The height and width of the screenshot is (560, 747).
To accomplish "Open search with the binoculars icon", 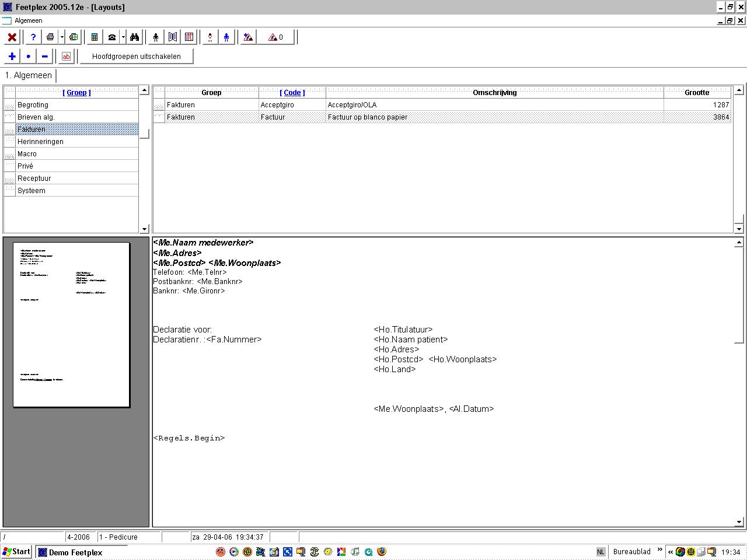I will (134, 37).
